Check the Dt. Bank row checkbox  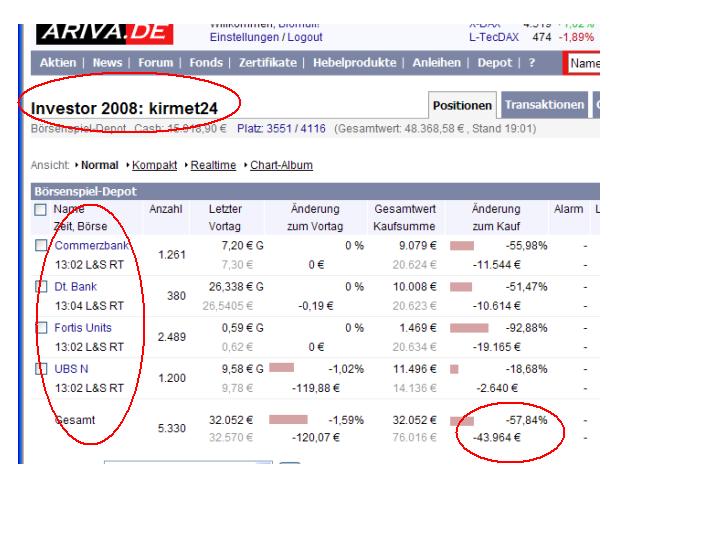coord(41,287)
